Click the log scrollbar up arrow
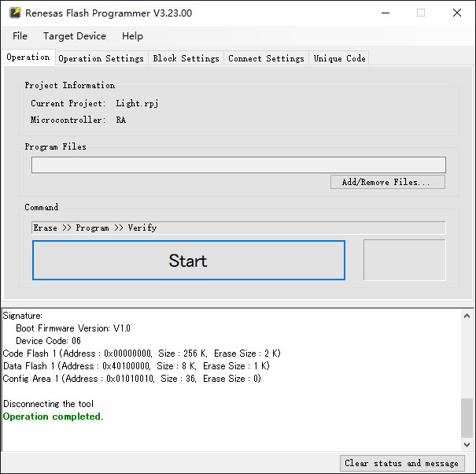This screenshot has height=474, width=476. tap(467, 316)
